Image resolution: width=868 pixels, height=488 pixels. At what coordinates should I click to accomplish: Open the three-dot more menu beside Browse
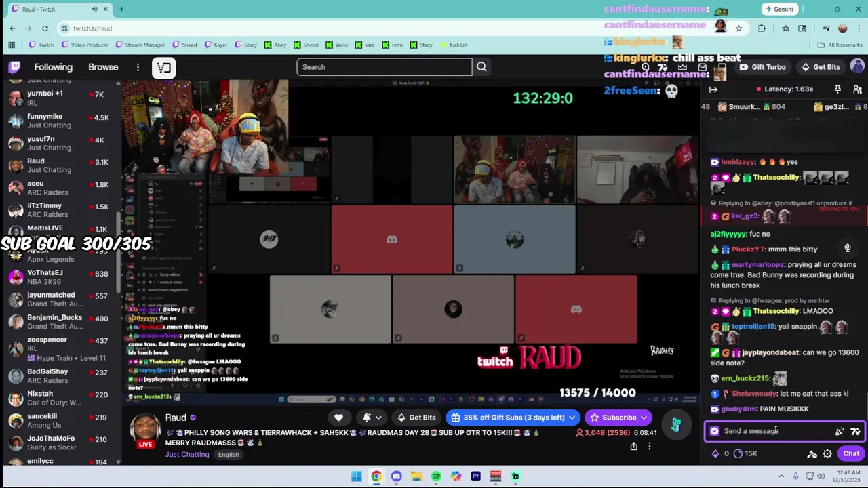[138, 67]
